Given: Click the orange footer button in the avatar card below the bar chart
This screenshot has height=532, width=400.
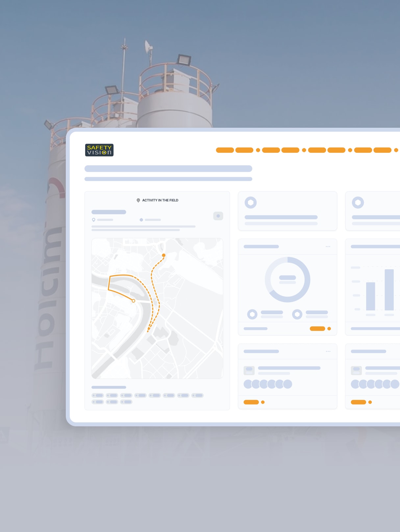Looking at the screenshot, I should click(x=359, y=402).
